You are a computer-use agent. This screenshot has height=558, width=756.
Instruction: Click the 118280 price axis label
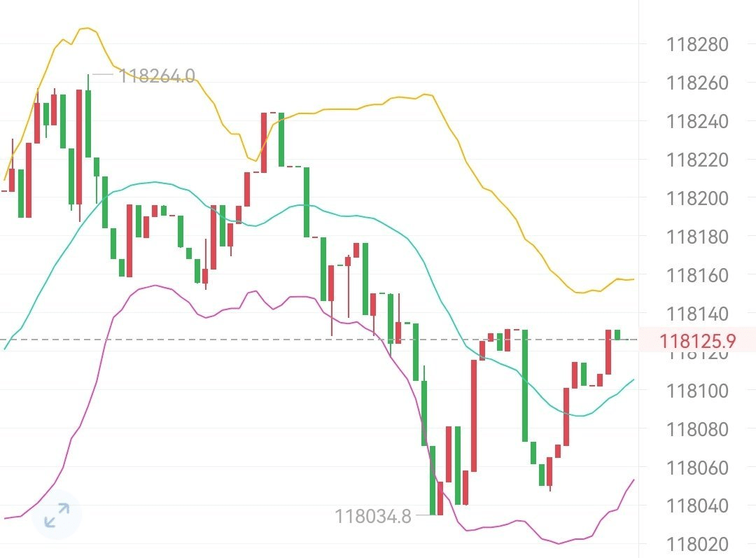point(697,45)
